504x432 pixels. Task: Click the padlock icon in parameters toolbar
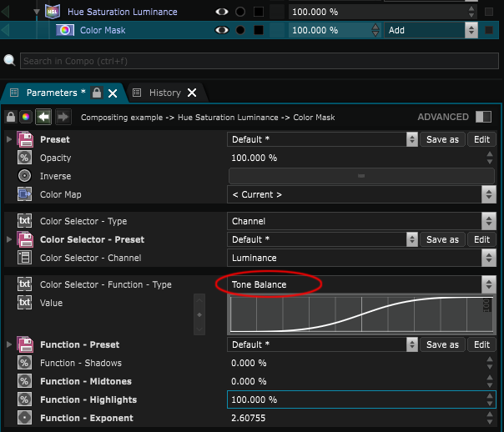click(11, 117)
